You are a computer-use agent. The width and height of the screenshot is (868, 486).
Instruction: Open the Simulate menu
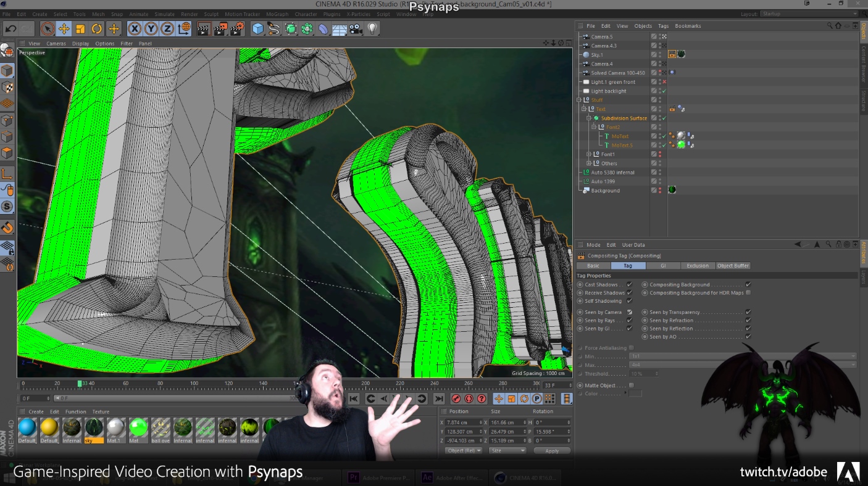[164, 14]
